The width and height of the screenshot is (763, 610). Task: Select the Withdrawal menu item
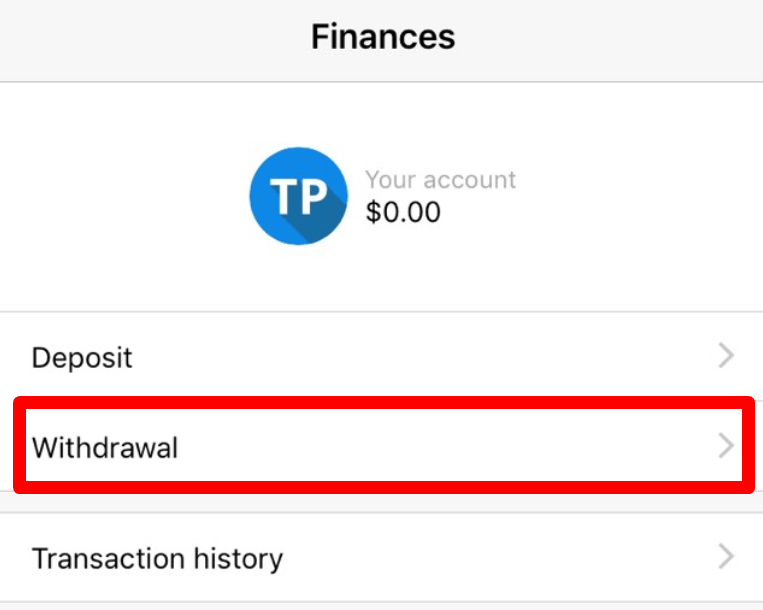coord(381,446)
